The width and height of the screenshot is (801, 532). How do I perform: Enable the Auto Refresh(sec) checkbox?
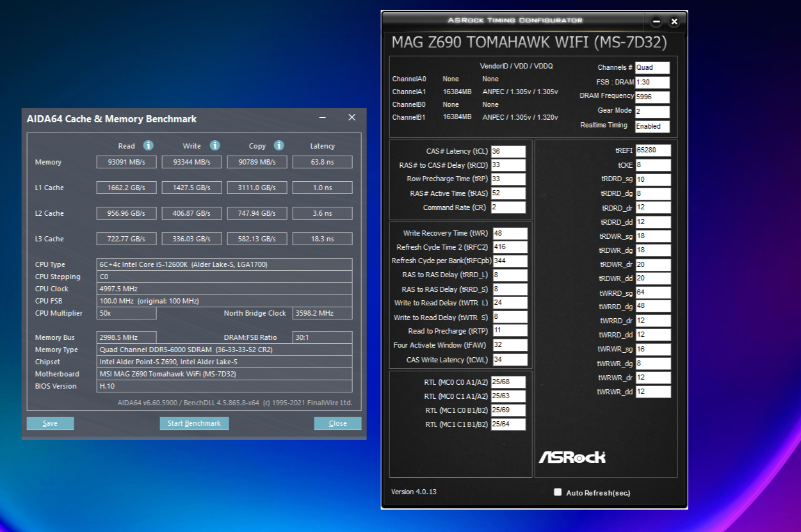[558, 492]
